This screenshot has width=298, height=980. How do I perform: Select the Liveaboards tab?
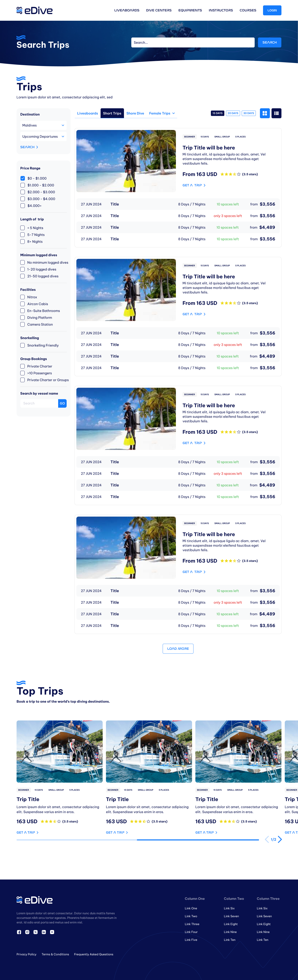tap(87, 113)
